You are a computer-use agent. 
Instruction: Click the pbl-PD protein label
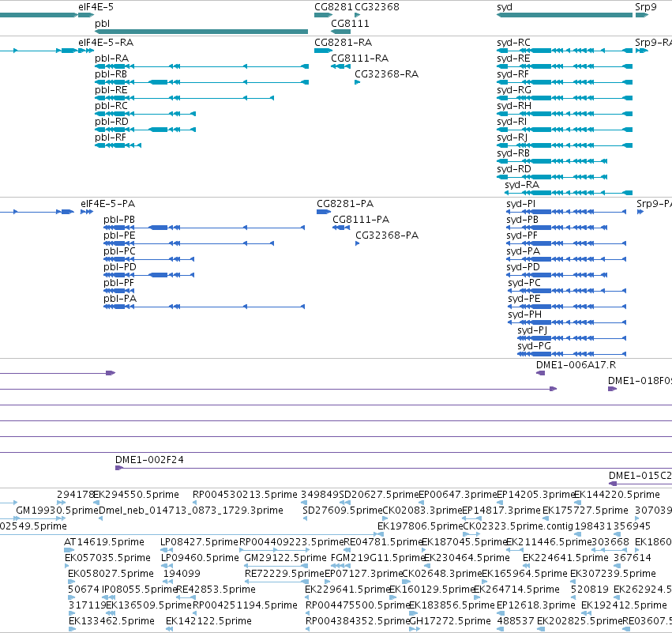click(x=119, y=267)
